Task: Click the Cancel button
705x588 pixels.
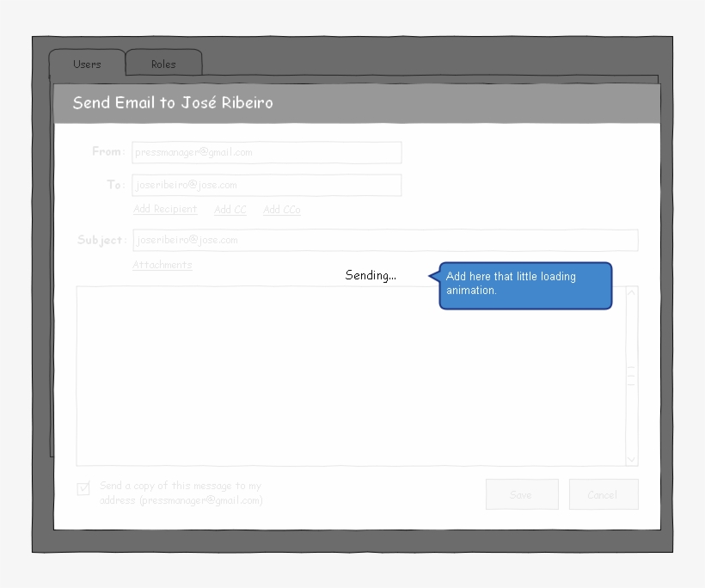Action: 604,494
